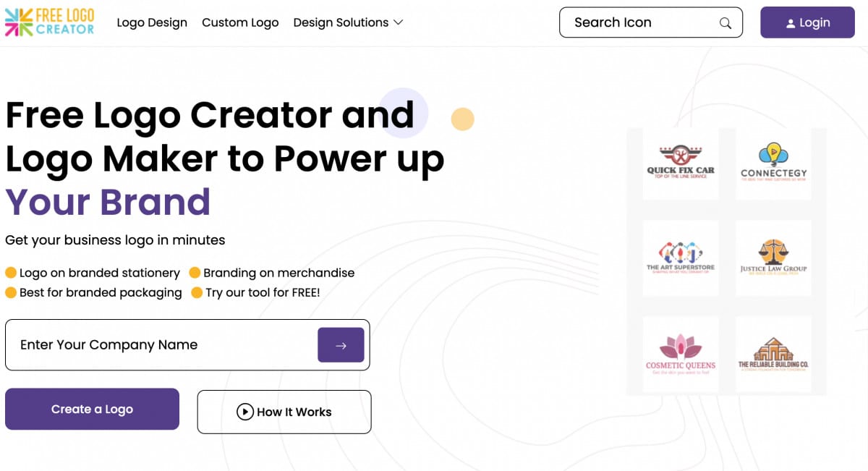
Task: Click the Free Logo Creator site logo
Action: (49, 22)
